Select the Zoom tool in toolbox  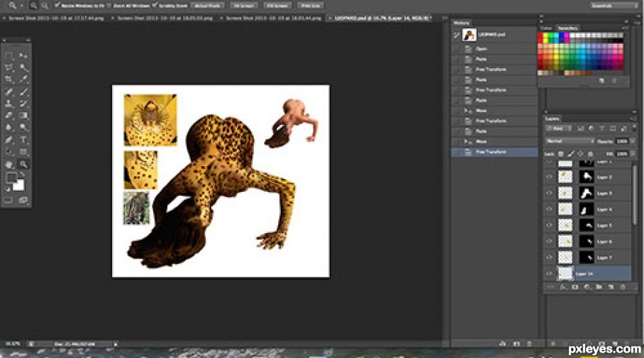[24, 164]
